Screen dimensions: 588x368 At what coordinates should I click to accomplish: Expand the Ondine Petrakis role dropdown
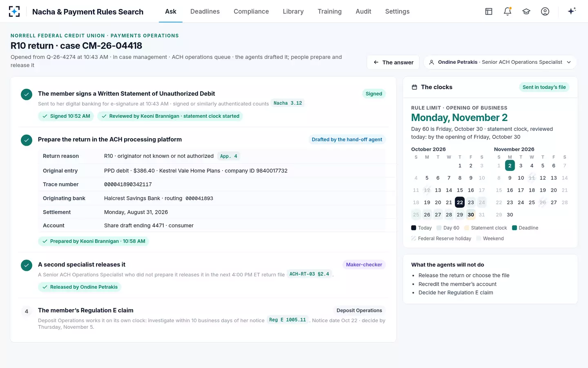[x=500, y=62]
